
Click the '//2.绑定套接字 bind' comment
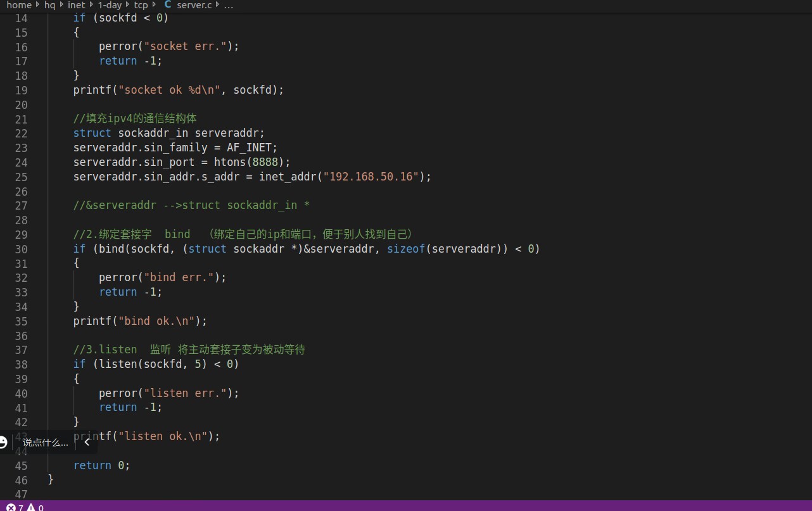(x=132, y=234)
